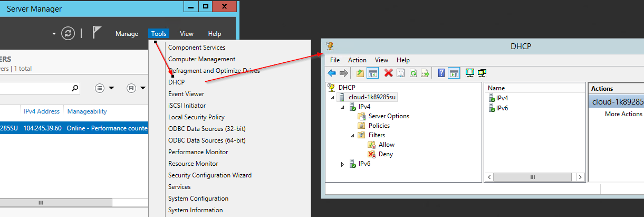Click the Back arrow in DHCP toolbar
The image size is (644, 217).
(x=332, y=73)
